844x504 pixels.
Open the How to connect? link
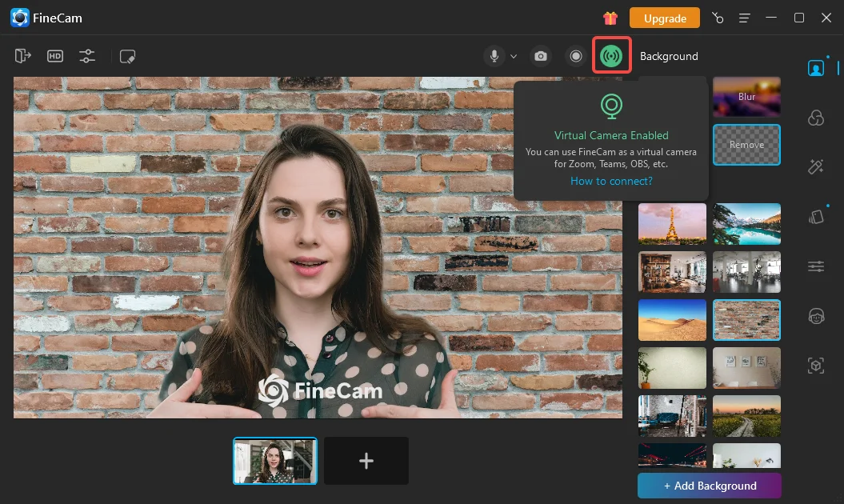click(x=611, y=181)
